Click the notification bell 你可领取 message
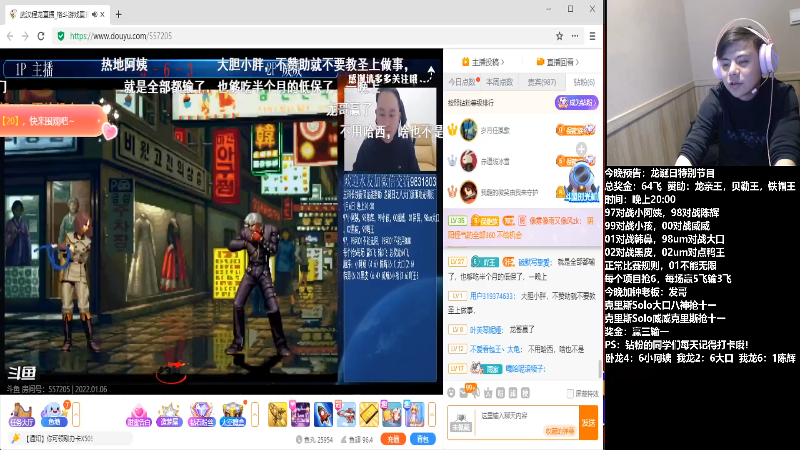 pos(70,438)
